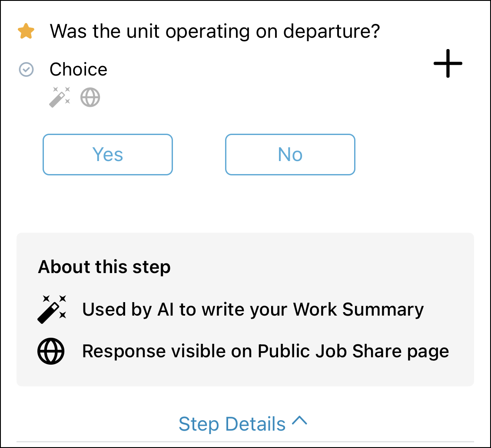The width and height of the screenshot is (491, 448).
Task: Click inside the gray About this step panel
Action: click(x=245, y=310)
